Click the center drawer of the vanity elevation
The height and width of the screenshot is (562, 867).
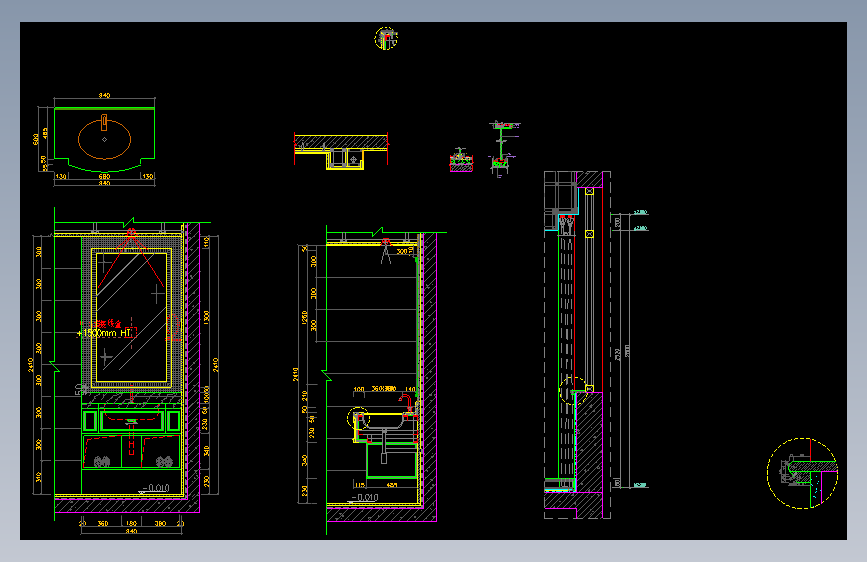click(132, 421)
